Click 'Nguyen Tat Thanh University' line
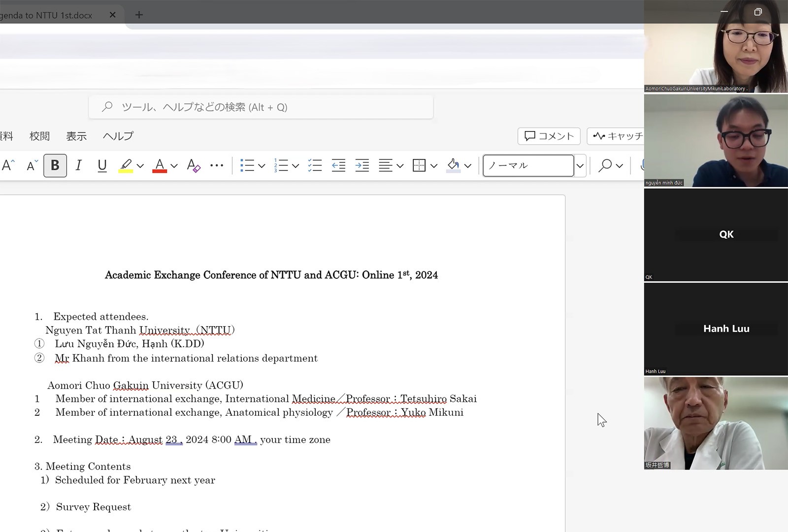The width and height of the screenshot is (788, 532). [140, 330]
